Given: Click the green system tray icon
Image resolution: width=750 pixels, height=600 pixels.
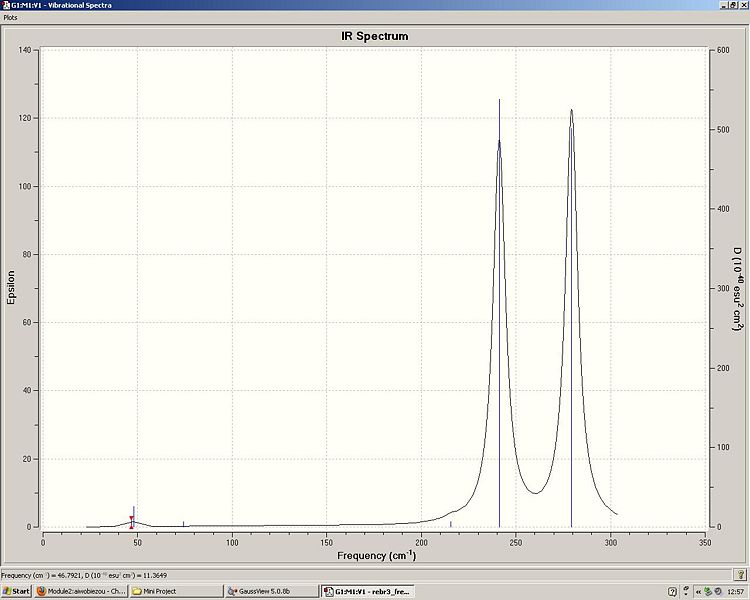Looking at the screenshot, I should (x=708, y=592).
